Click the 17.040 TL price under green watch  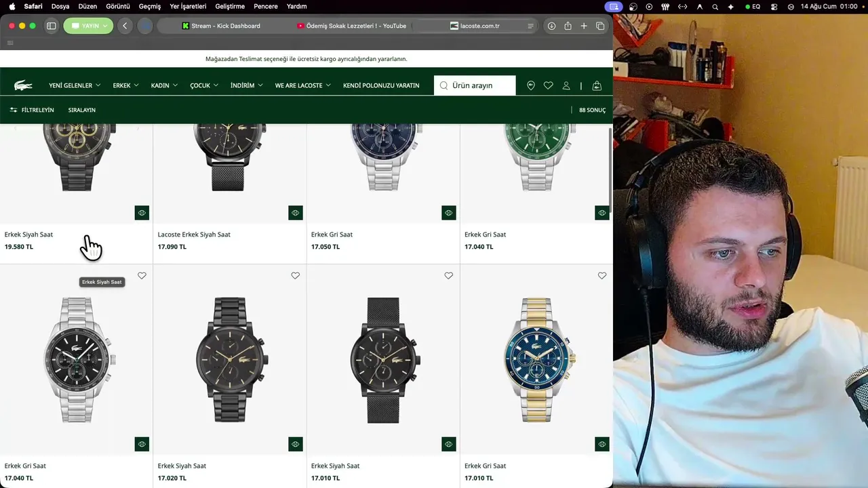[479, 247]
